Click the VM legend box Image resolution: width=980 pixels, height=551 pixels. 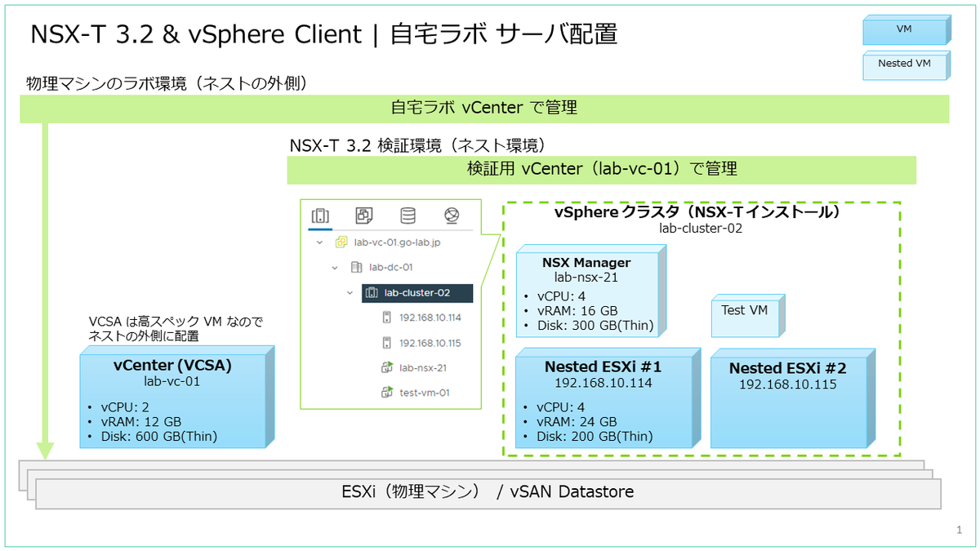click(x=906, y=30)
